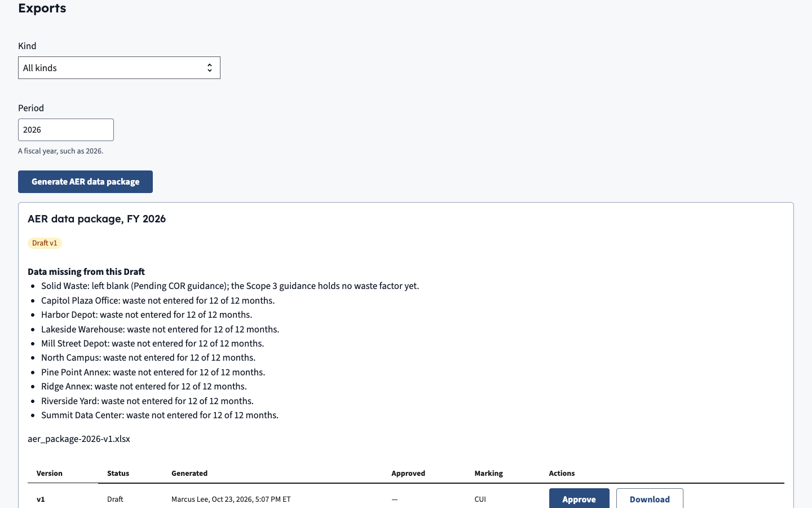812x508 pixels.
Task: Click the Actions column header
Action: pos(562,473)
